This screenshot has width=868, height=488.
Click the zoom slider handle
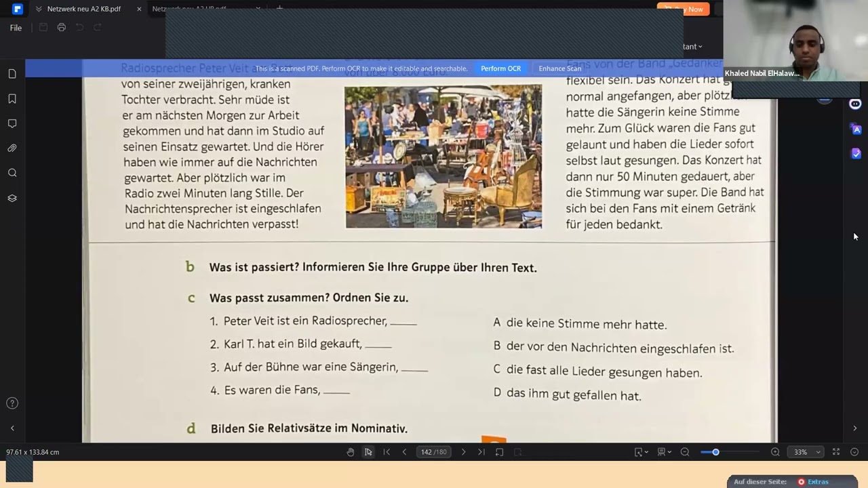point(715,452)
